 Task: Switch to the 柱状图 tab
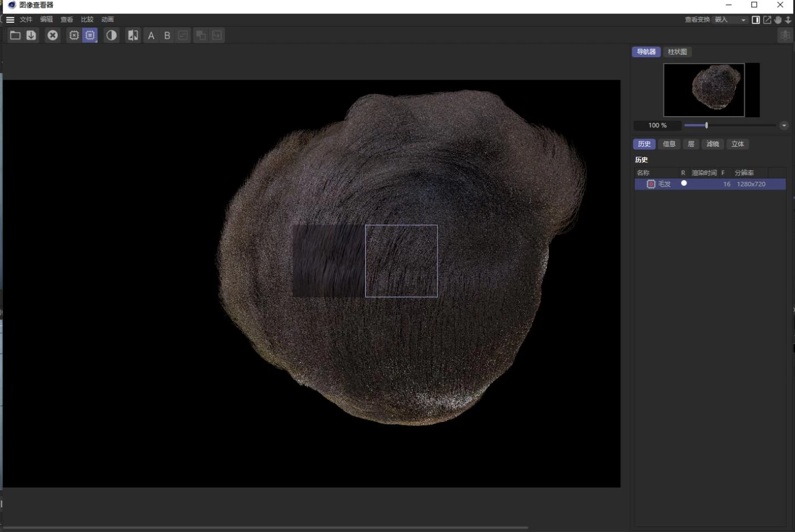677,52
